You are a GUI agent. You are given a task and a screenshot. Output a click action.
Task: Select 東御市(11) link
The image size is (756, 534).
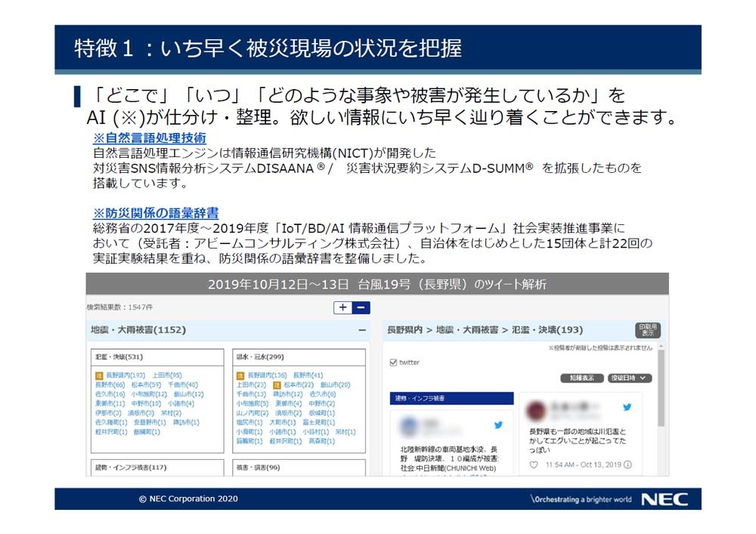(x=110, y=403)
